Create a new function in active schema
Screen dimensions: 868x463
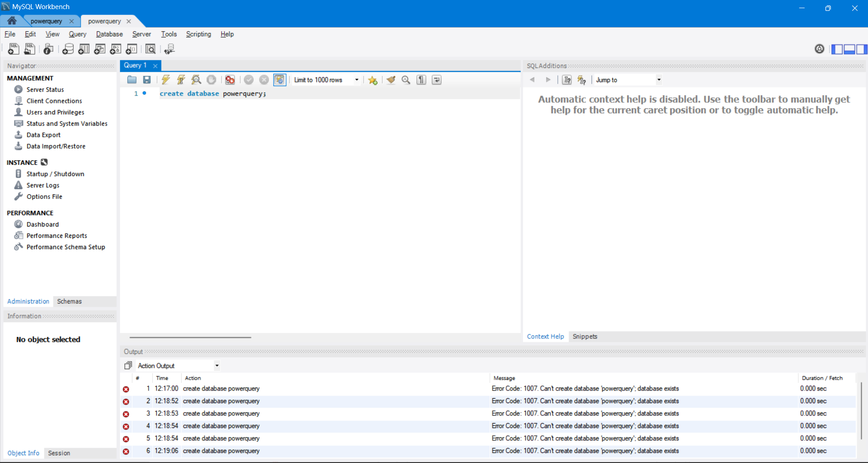131,49
